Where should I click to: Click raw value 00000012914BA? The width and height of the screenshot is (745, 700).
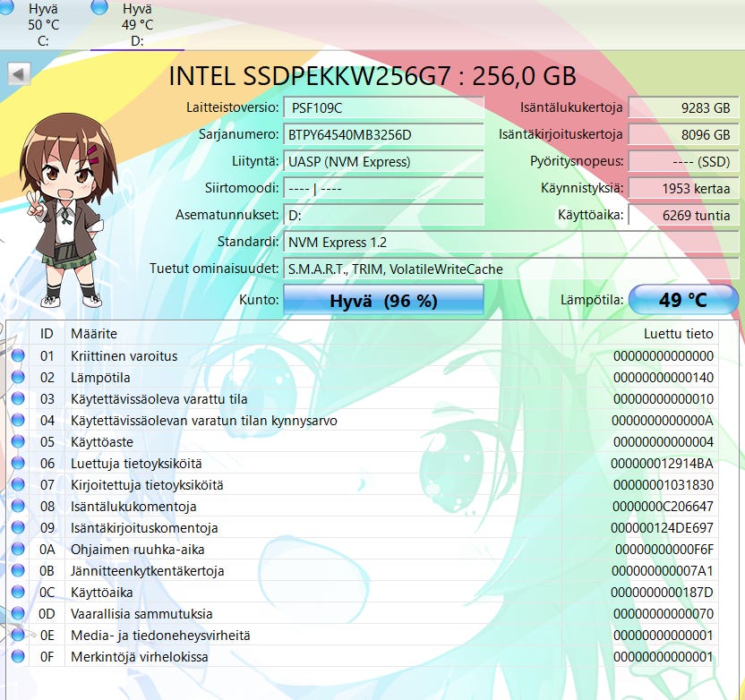tap(662, 463)
